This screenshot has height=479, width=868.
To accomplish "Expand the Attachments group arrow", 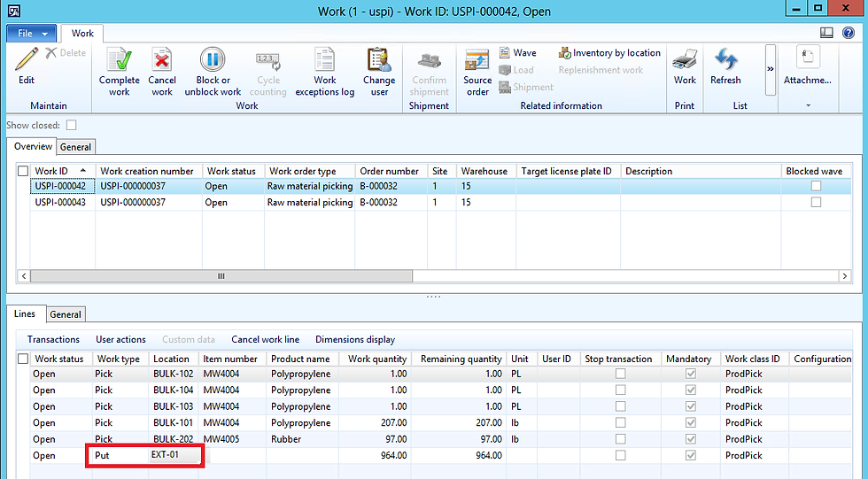I will click(808, 105).
